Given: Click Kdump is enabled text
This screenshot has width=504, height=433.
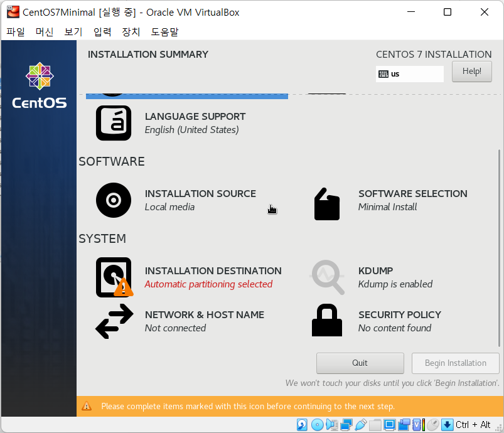Looking at the screenshot, I should [395, 284].
